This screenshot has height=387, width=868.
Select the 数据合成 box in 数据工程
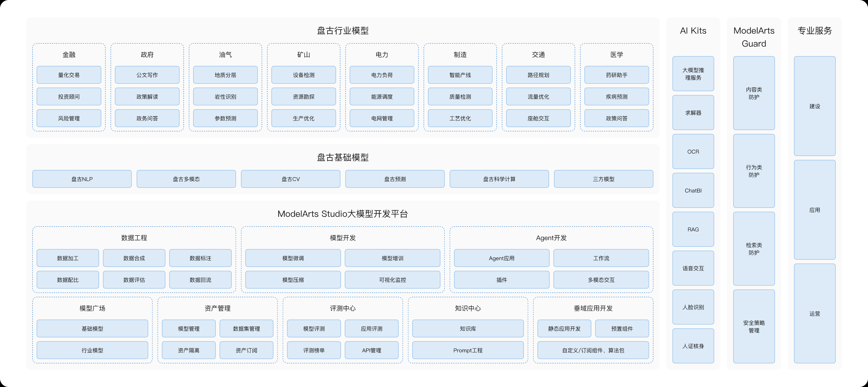click(134, 258)
